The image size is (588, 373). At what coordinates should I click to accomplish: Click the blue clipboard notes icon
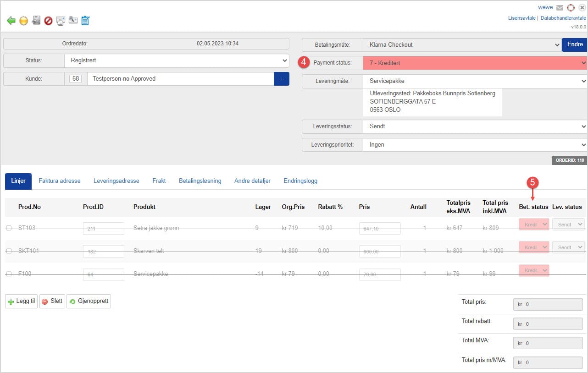click(x=85, y=21)
